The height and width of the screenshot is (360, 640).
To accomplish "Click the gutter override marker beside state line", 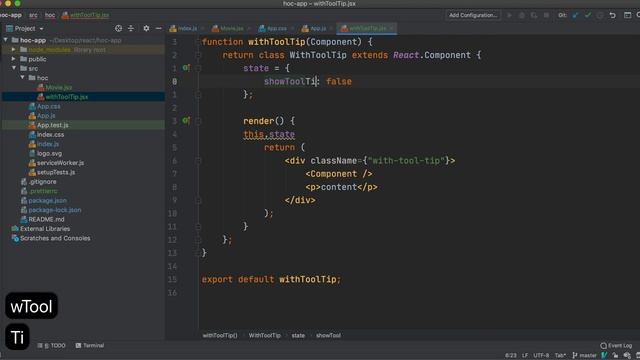I will click(x=186, y=68).
